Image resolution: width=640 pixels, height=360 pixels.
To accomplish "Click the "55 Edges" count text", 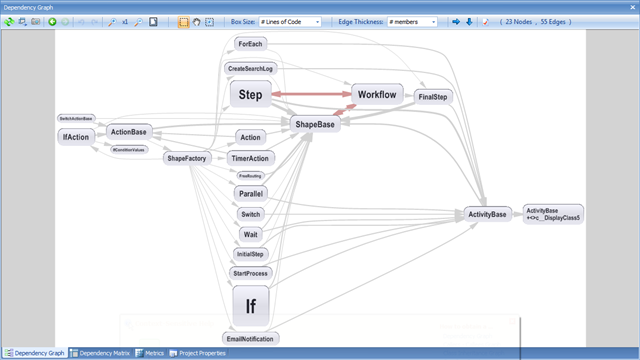I will point(553,22).
